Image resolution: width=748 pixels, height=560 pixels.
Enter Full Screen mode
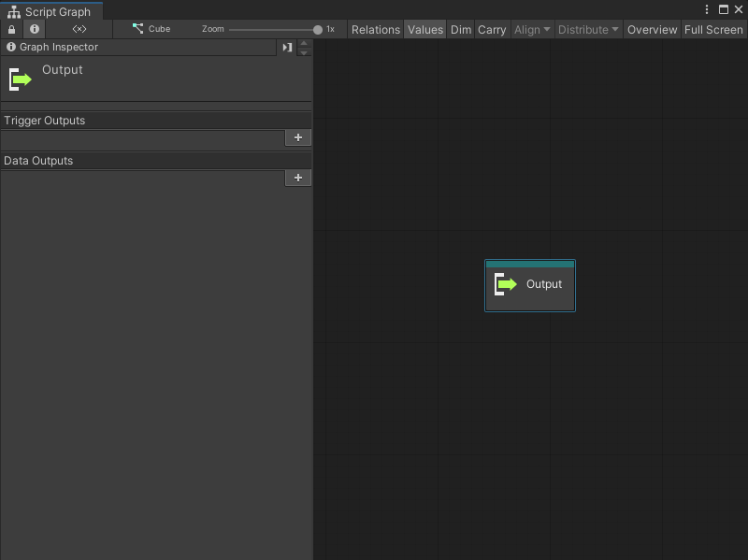click(712, 29)
